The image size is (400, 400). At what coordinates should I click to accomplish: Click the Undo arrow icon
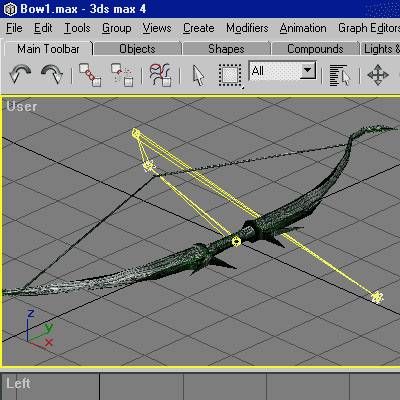(x=20, y=74)
